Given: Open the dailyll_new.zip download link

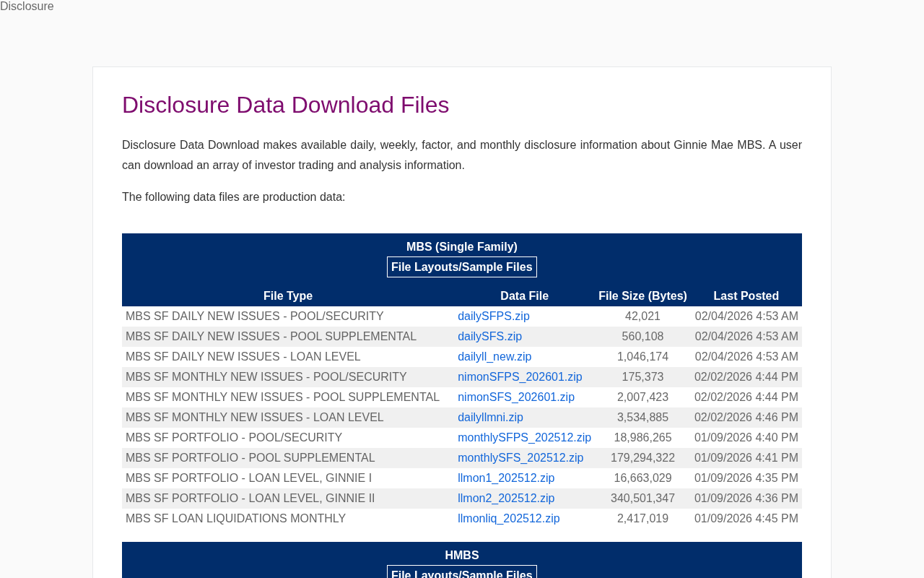Looking at the screenshot, I should pyautogui.click(x=494, y=357).
